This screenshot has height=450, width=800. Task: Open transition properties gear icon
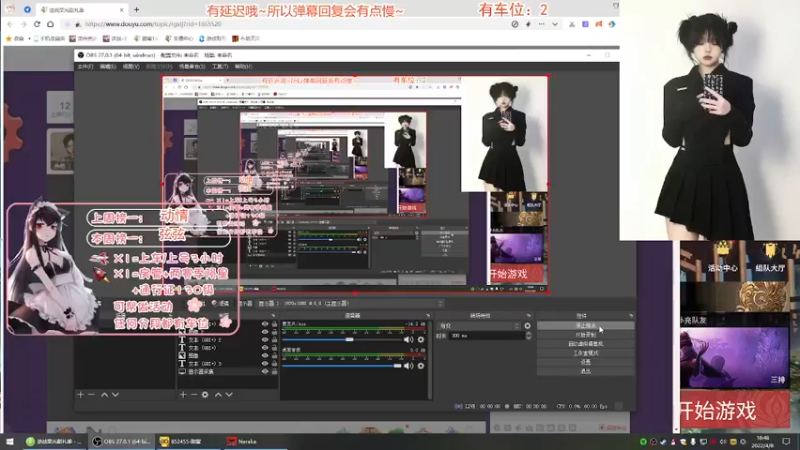point(528,326)
